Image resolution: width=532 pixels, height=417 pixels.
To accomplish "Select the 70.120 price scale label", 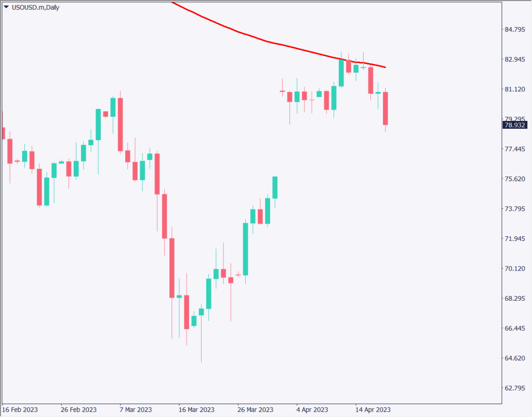I will pyautogui.click(x=516, y=268).
